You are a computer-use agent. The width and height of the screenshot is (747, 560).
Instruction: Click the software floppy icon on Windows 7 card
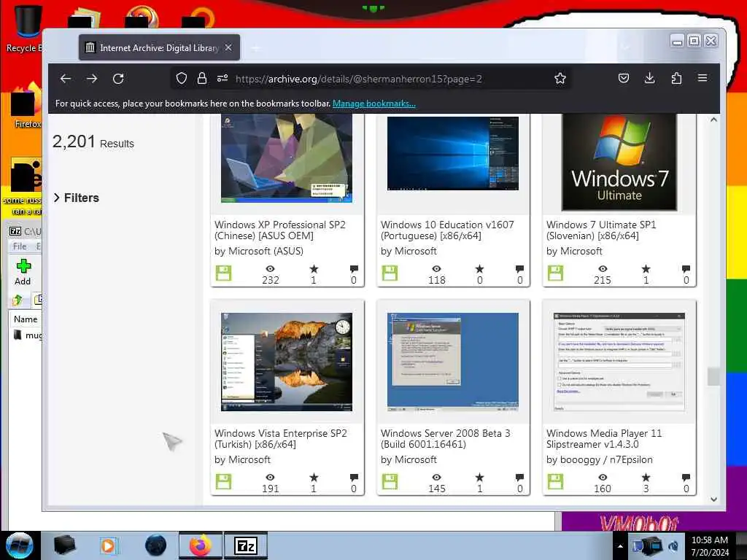tap(555, 273)
